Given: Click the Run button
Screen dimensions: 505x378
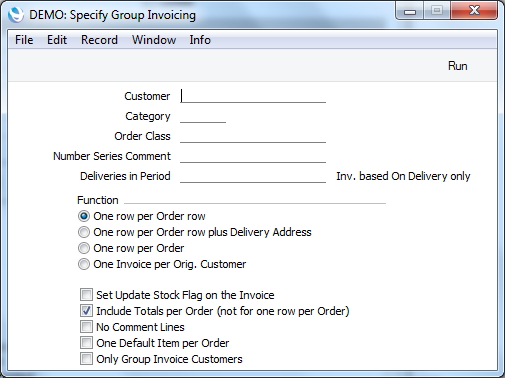Looking at the screenshot, I should point(457,66).
